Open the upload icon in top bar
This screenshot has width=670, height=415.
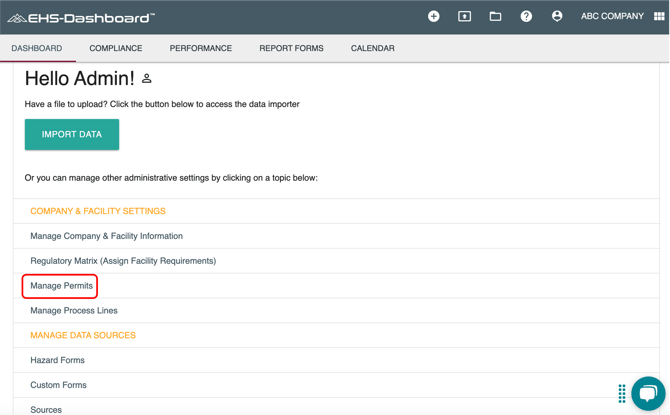point(464,16)
